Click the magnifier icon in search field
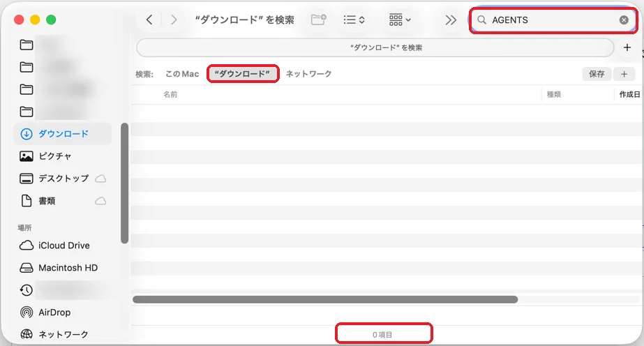 point(481,20)
